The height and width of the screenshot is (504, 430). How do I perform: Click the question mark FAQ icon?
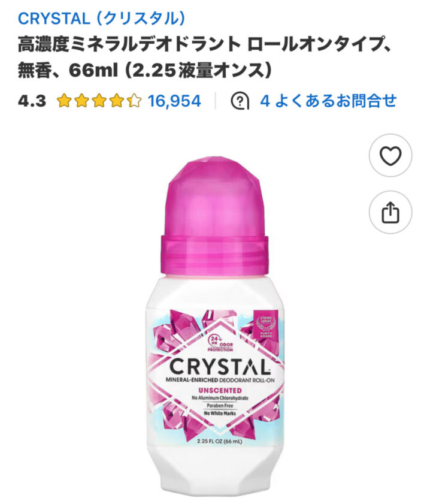coord(240,101)
